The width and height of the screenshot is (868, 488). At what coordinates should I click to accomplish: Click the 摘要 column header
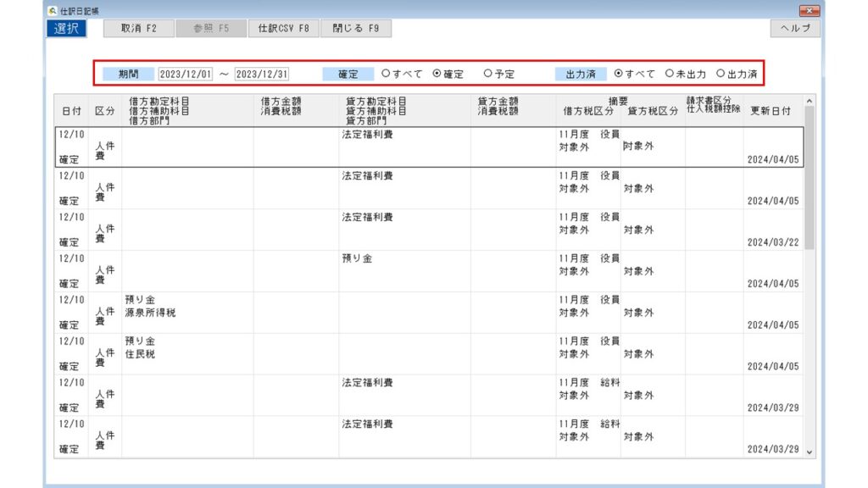pos(618,101)
